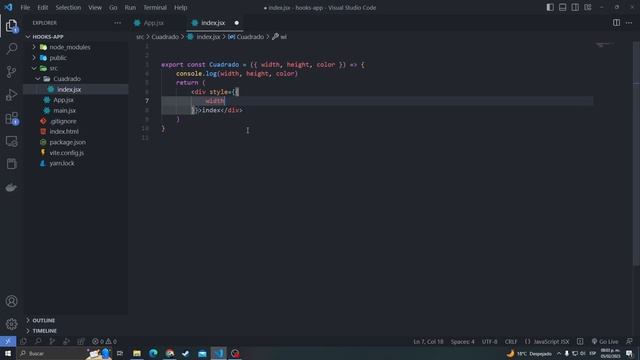Screen dimensions: 640x360
Task: Open Explorer Views and More Actions ellipsis
Action: (118, 23)
